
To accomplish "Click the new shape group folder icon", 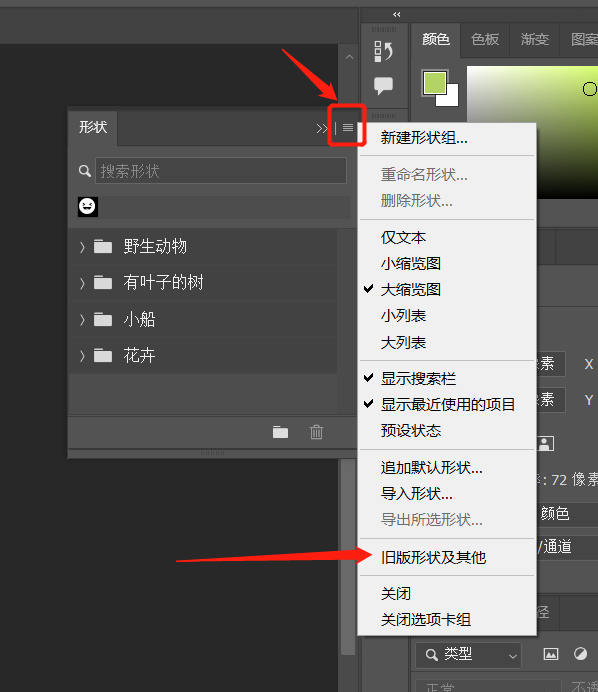I will click(280, 432).
